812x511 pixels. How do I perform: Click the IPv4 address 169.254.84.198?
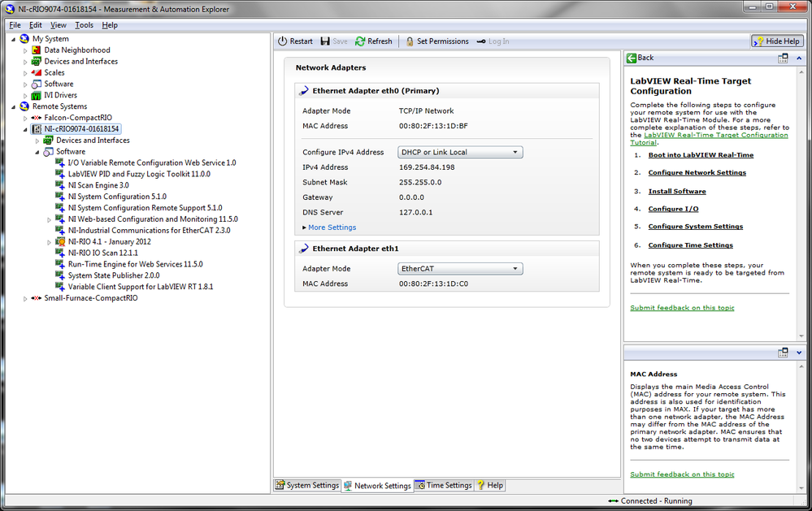(427, 167)
